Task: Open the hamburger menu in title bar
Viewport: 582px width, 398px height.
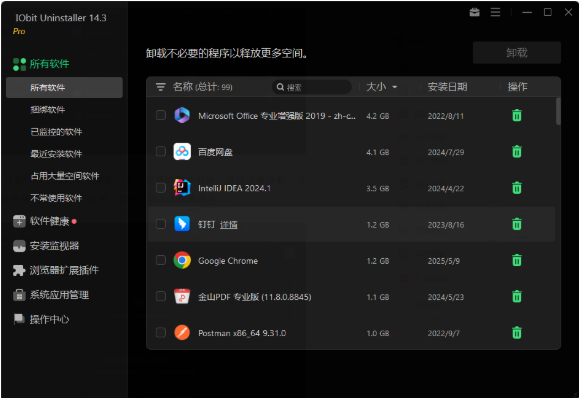Action: pos(495,12)
